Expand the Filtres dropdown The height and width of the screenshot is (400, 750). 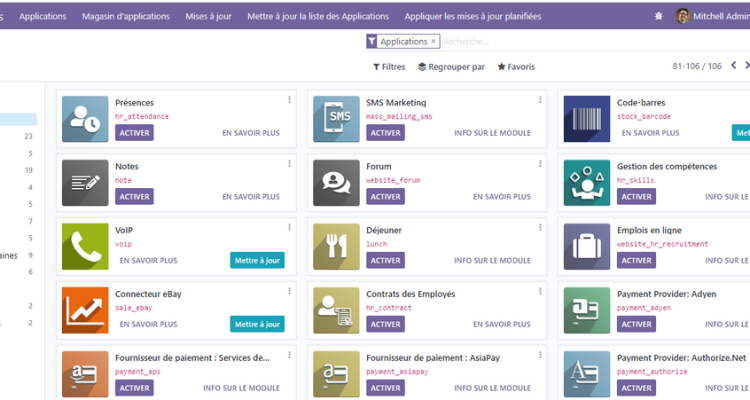click(x=389, y=67)
